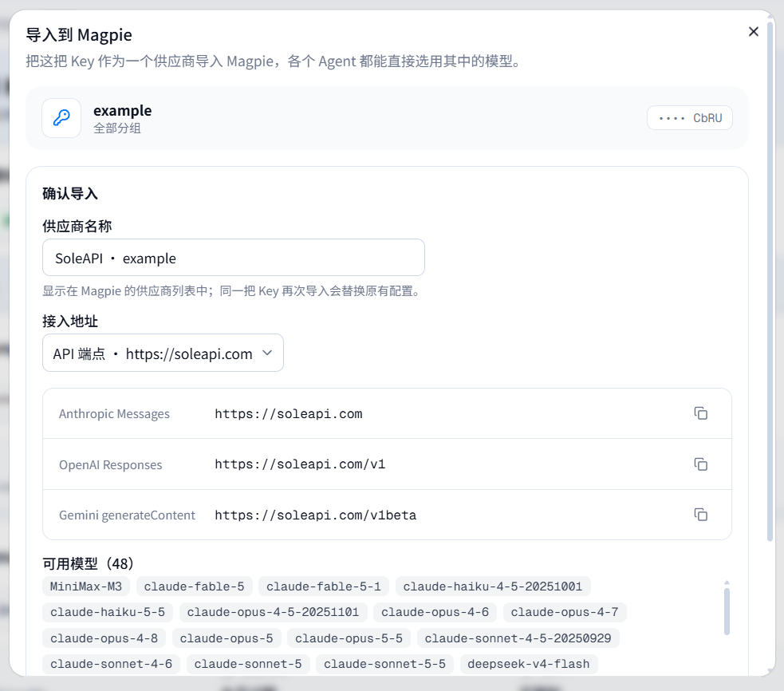
Task: Copy the Anthropic Messages URL
Action: click(x=700, y=413)
